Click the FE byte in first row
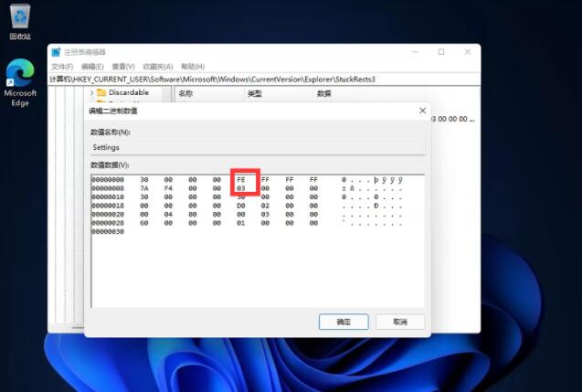This screenshot has height=392, width=582. click(241, 180)
